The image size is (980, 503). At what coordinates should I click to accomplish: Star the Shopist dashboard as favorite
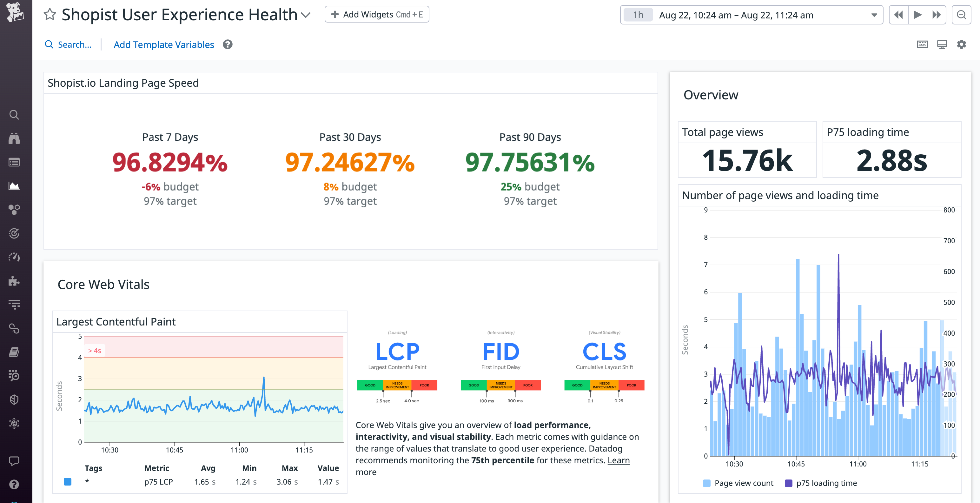click(x=50, y=15)
